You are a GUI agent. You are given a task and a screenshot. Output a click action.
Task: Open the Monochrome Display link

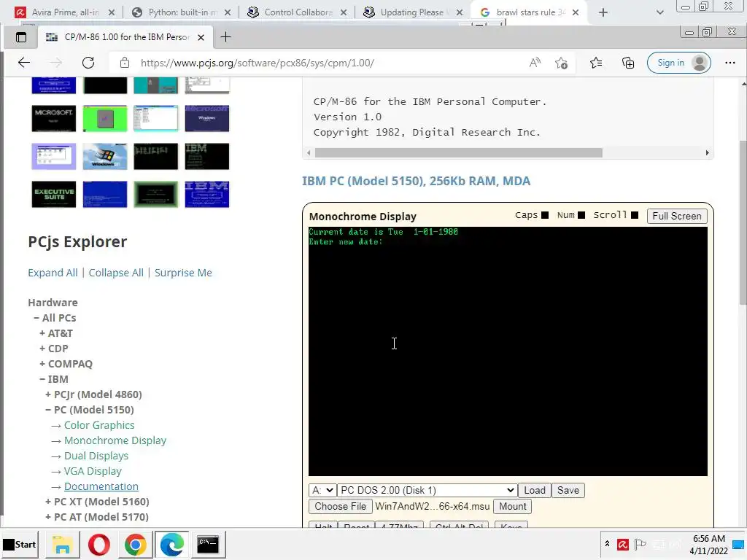115,440
